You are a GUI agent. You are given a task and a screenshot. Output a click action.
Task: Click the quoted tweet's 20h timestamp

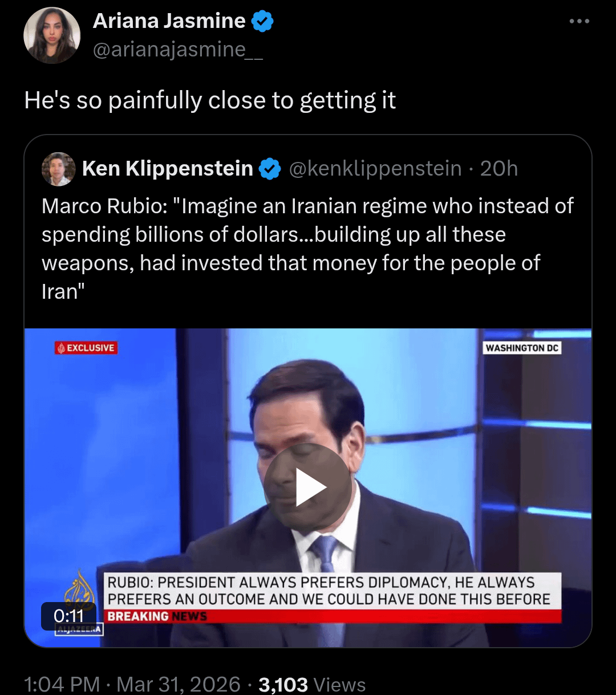[x=499, y=169]
